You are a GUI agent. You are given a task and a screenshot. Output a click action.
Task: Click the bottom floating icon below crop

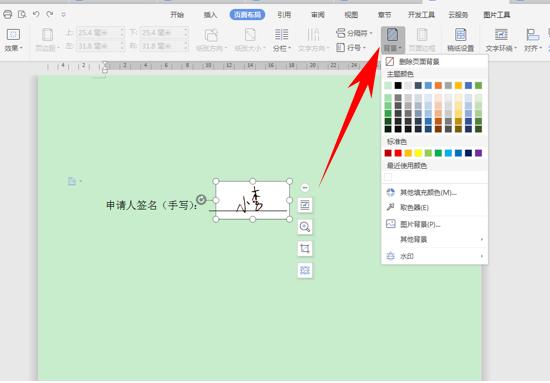pos(305,270)
